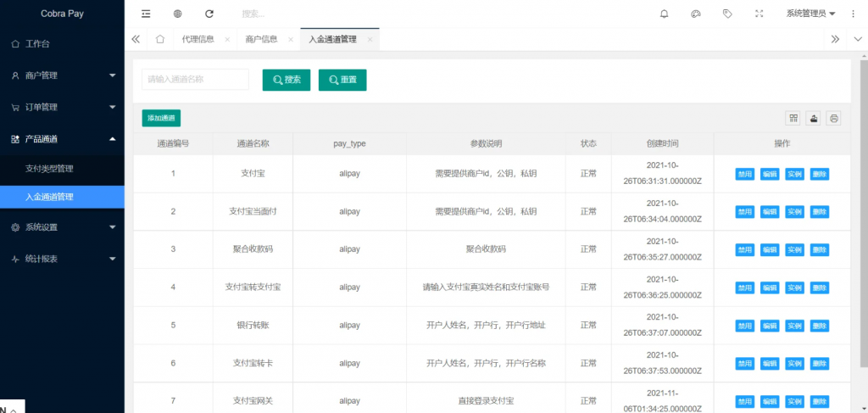Expand the 订单管理 sidebar menu
Screen dimensions: 868x413
pyautogui.click(x=62, y=107)
